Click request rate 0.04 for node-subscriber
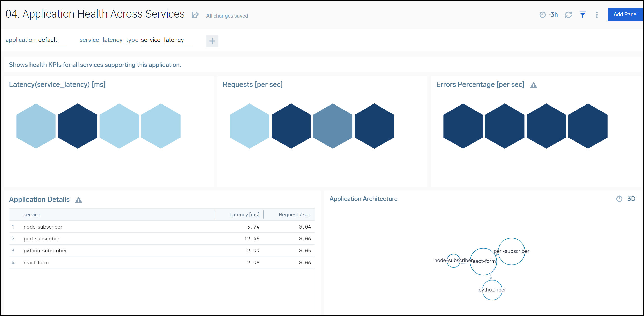The height and width of the screenshot is (316, 644). tap(305, 227)
